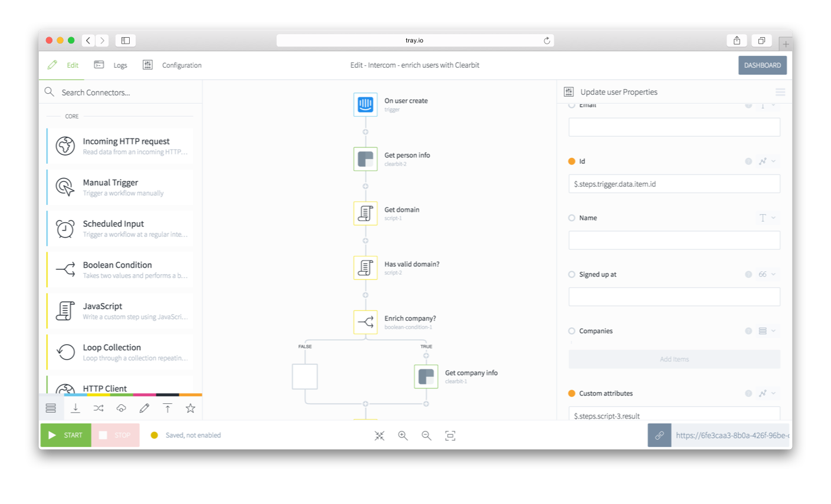This screenshot has height=504, width=831.
Task: Stop the workflow
Action: 115,435
